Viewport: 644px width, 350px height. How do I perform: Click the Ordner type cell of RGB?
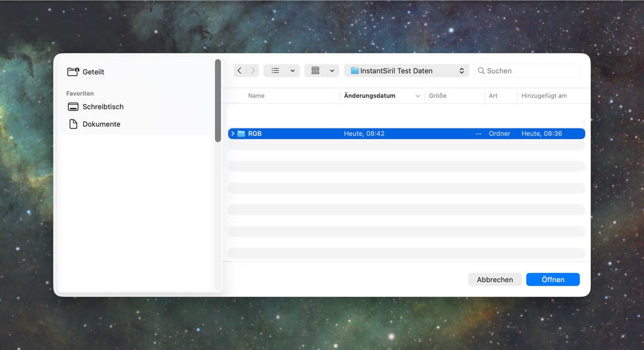click(x=500, y=133)
